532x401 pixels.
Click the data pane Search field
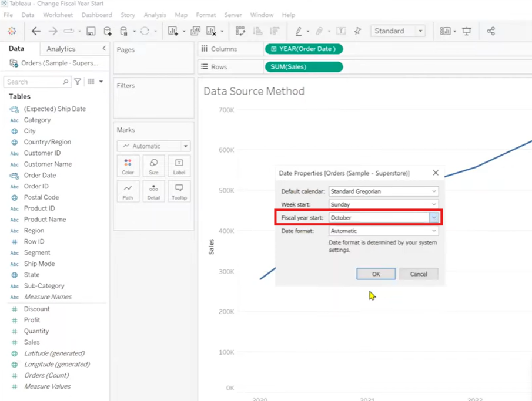click(x=37, y=82)
